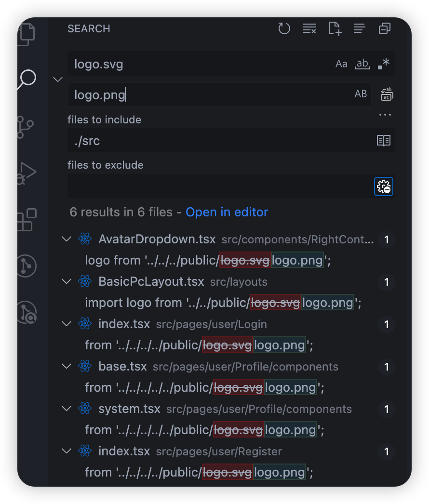This screenshot has height=504, width=429.
Task: Open the Extensions view in the activity bar
Action: click(x=27, y=220)
